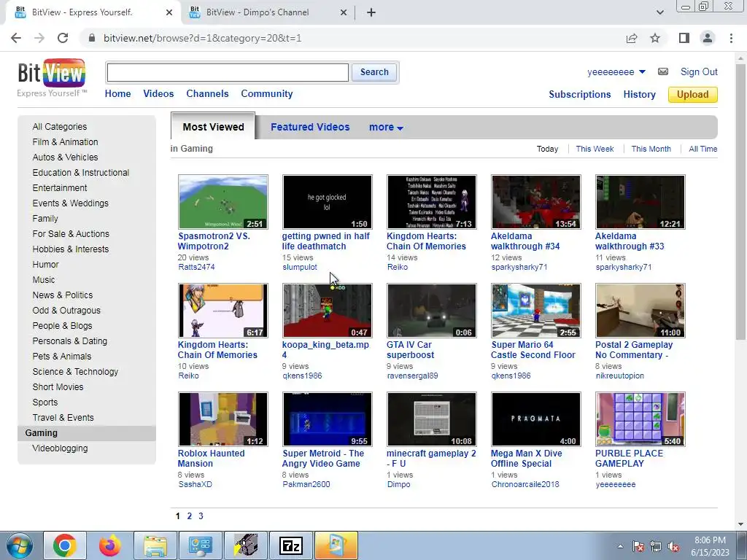Screen dimensions: 747x560
Task: Reload the page with refresh icon
Action: point(63,38)
